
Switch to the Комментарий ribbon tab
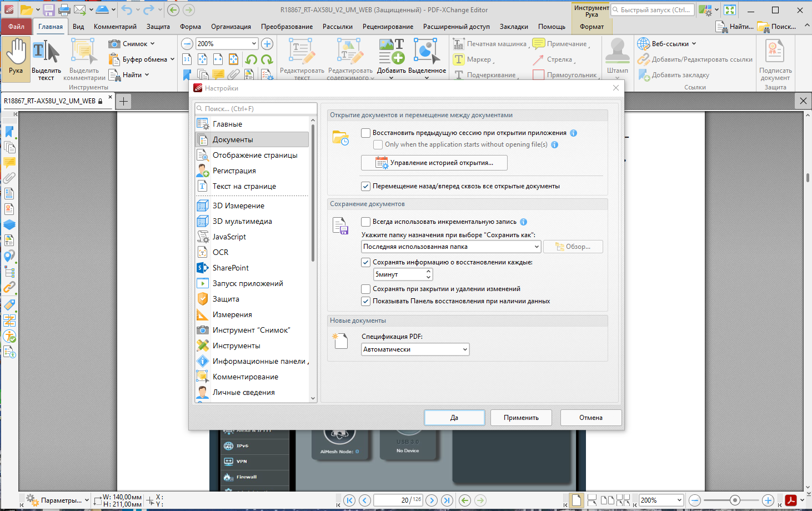coord(115,27)
